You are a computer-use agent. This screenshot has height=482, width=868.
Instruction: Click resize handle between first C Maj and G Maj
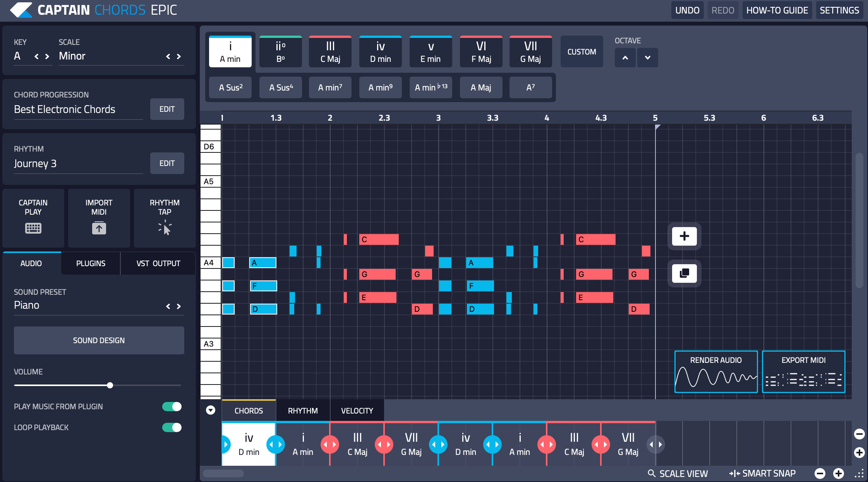(384, 444)
